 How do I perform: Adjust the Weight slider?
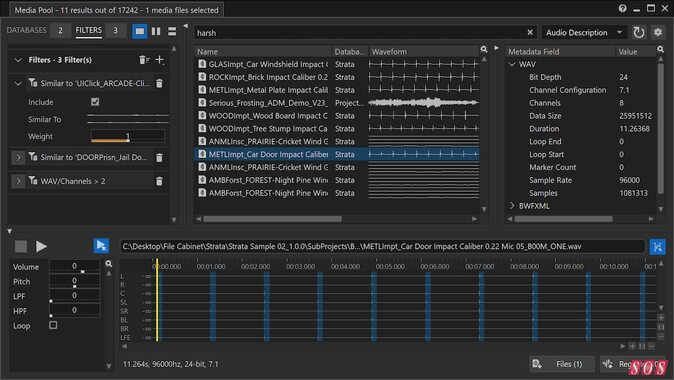pyautogui.click(x=128, y=137)
